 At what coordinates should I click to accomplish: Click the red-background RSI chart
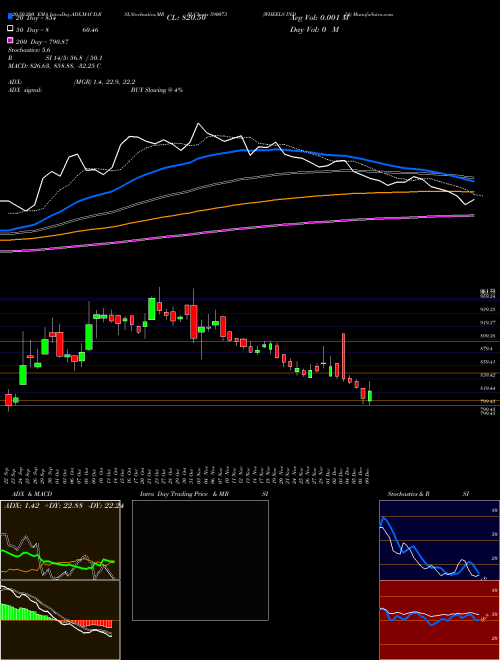coord(439,620)
